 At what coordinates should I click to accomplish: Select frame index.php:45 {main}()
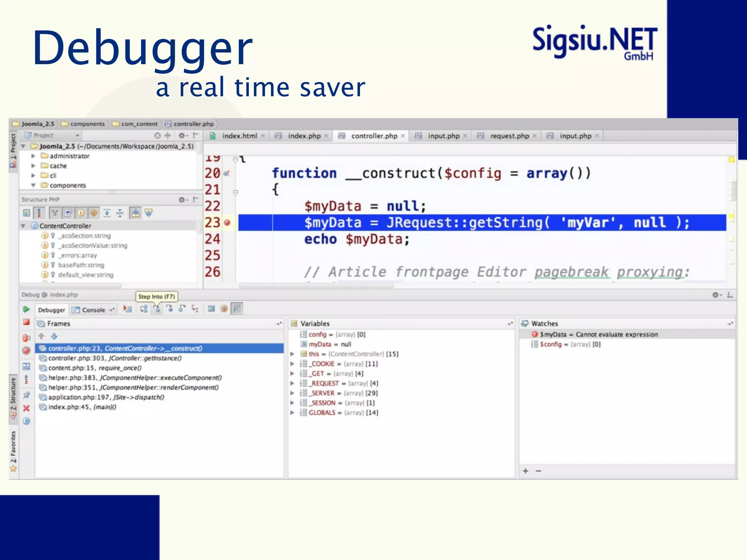tap(159, 407)
